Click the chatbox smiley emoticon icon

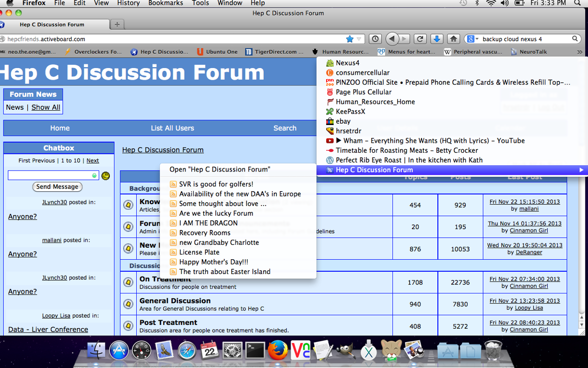pos(106,176)
